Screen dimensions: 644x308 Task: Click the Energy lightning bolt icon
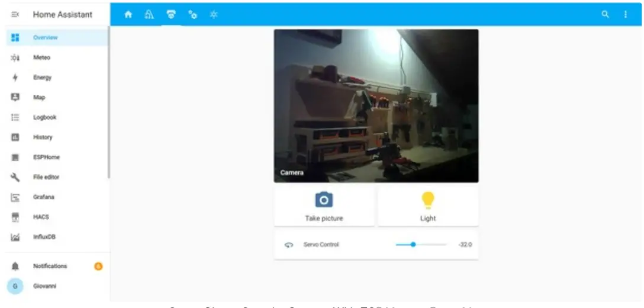pos(15,78)
